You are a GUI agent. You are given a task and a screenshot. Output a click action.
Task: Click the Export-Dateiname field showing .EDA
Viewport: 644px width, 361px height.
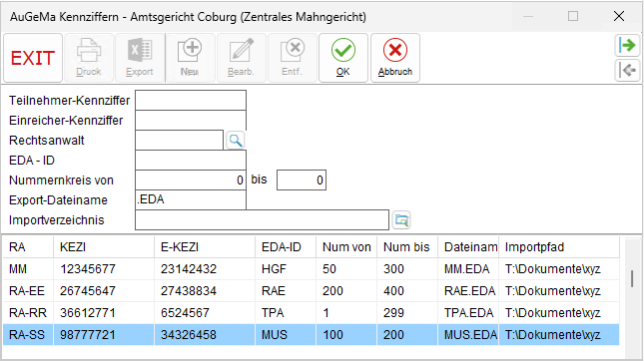(191, 199)
